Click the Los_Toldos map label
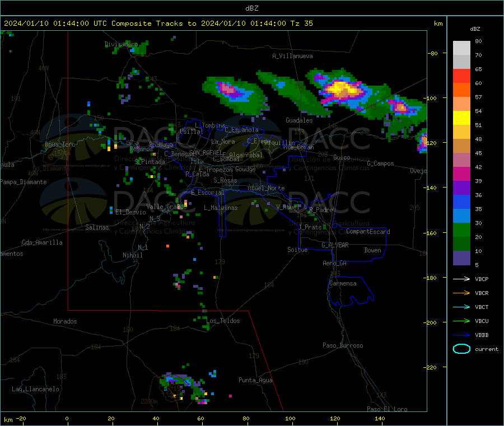This screenshot has height=426, width=504. coord(223,321)
